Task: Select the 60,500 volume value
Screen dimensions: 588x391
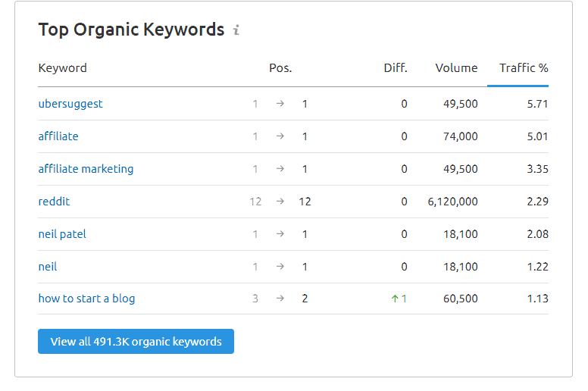Action: coord(461,299)
